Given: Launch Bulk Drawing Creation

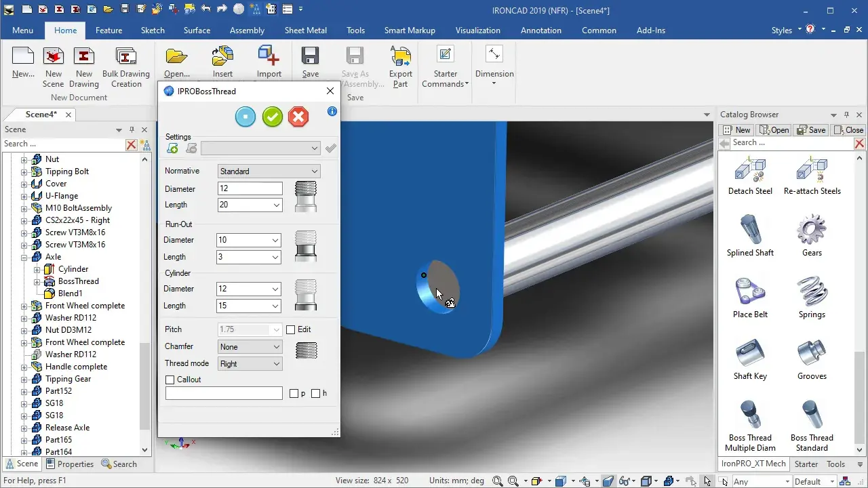Looking at the screenshot, I should click(126, 67).
